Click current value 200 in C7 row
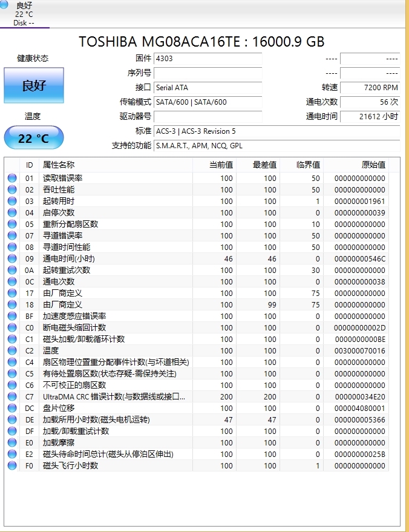 pyautogui.click(x=226, y=397)
